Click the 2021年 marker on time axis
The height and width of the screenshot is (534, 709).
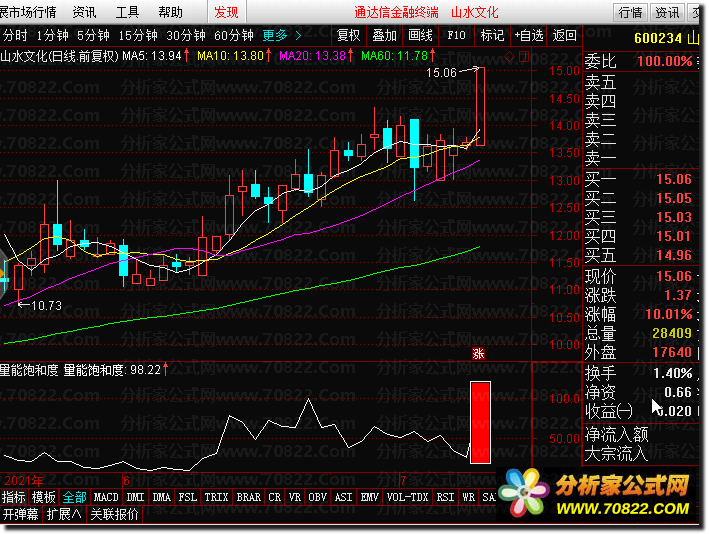click(24, 480)
